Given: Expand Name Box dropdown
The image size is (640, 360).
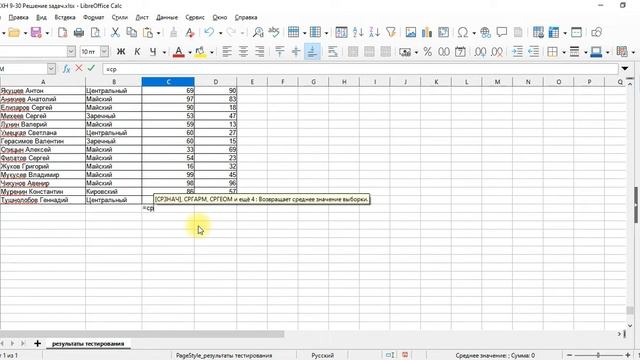Looking at the screenshot, I should pos(51,69).
